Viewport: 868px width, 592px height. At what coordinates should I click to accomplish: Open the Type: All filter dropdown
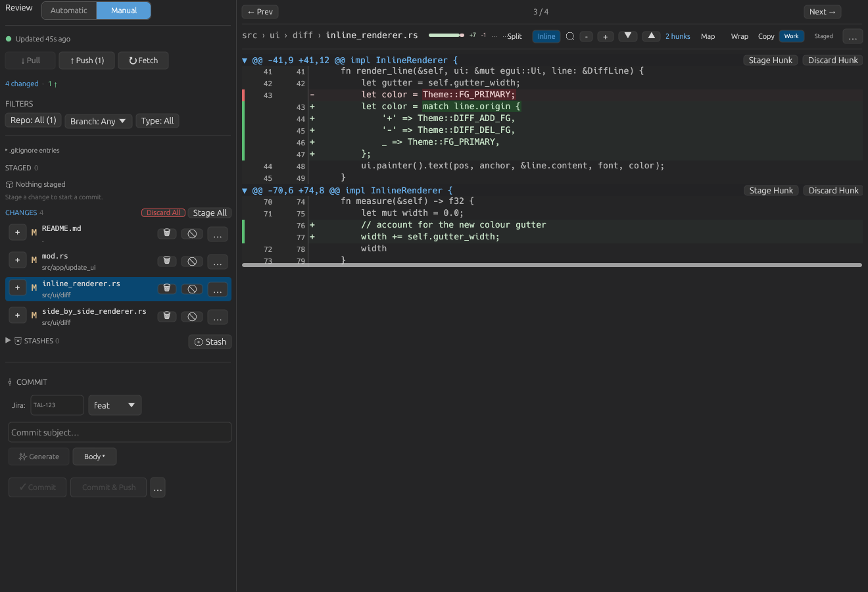coord(157,121)
